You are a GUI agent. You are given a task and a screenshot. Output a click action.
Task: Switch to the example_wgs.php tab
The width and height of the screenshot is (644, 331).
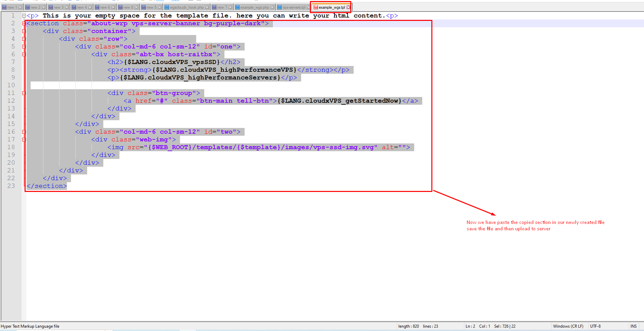pos(254,7)
